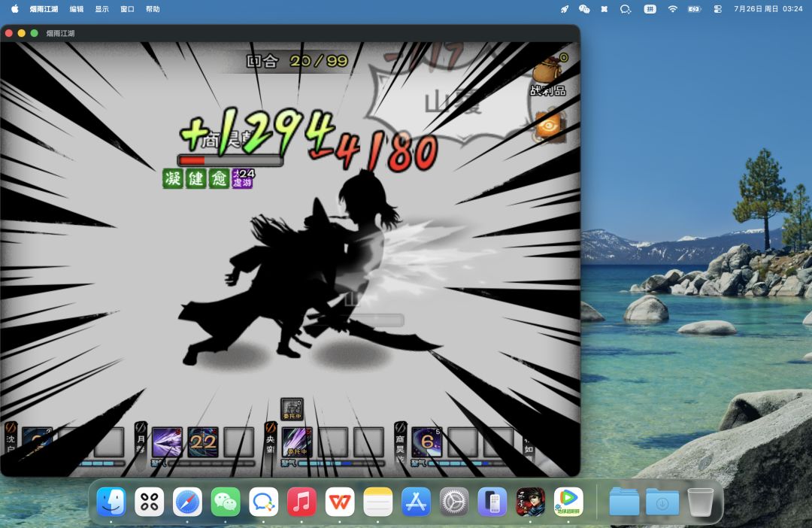Open Safari from the Dock
812x528 pixels.
coord(187,502)
